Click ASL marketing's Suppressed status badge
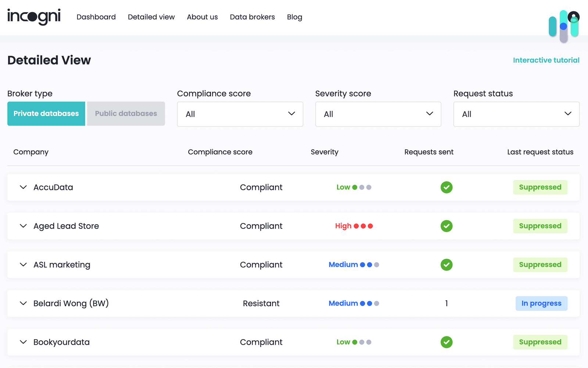Viewport: 588px width, 368px height. [x=540, y=265]
